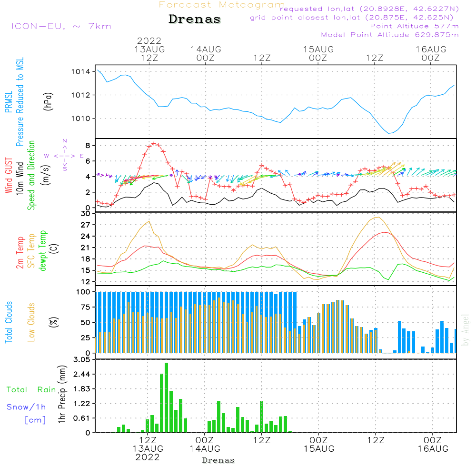
Task: Click the 'Forecast Meteogram' heading
Action: click(222, 5)
